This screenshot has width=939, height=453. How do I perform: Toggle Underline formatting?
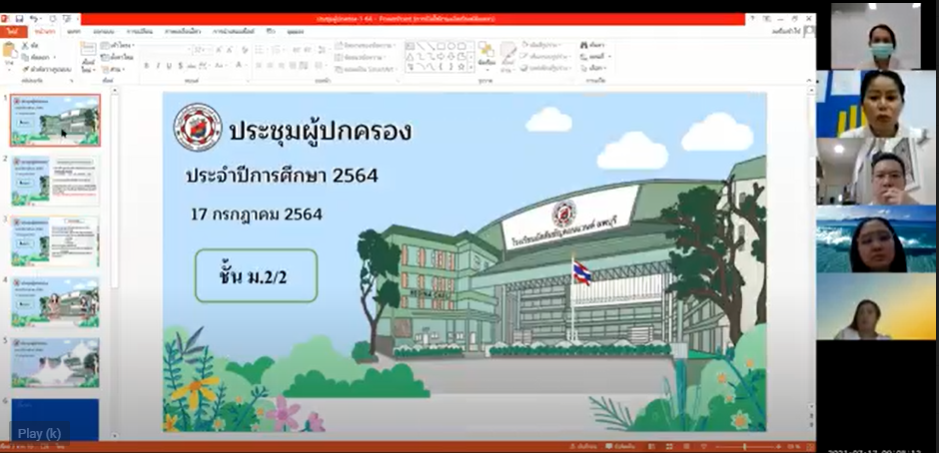tap(169, 65)
